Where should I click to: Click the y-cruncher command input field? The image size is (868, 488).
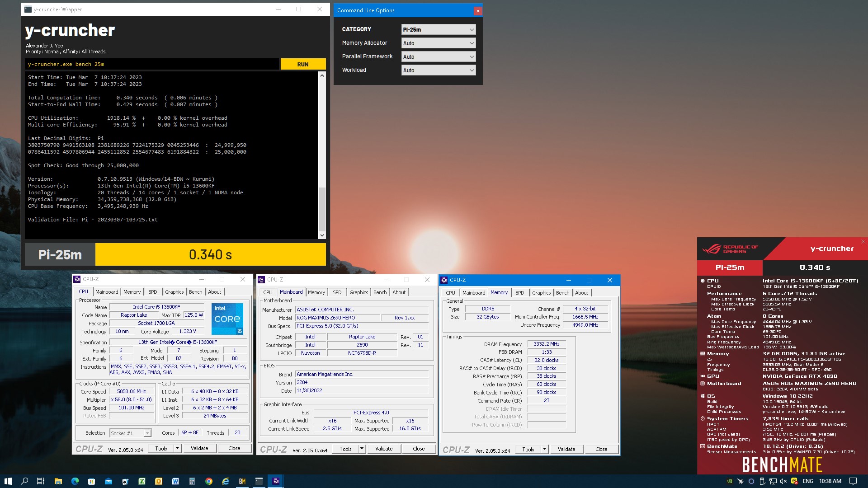(x=151, y=64)
